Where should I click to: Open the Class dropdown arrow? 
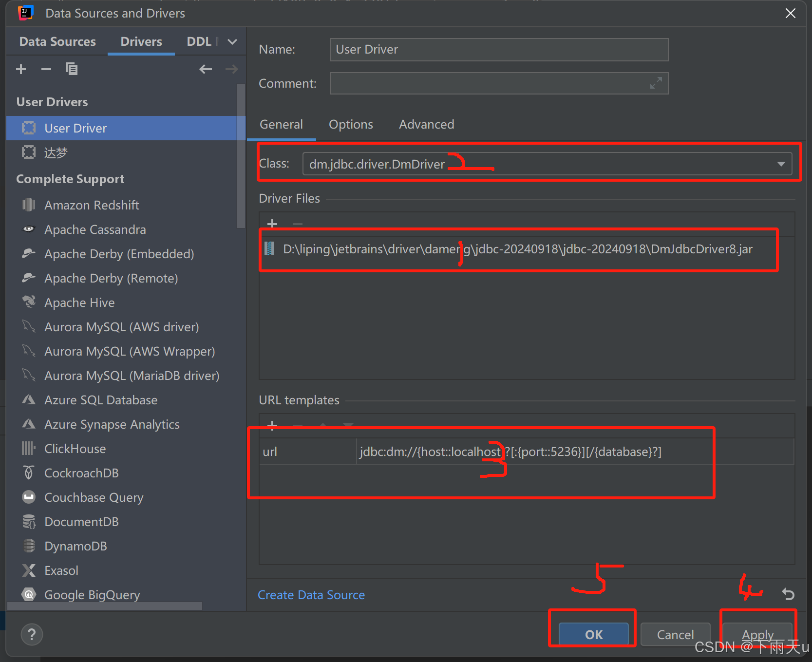[x=781, y=164]
